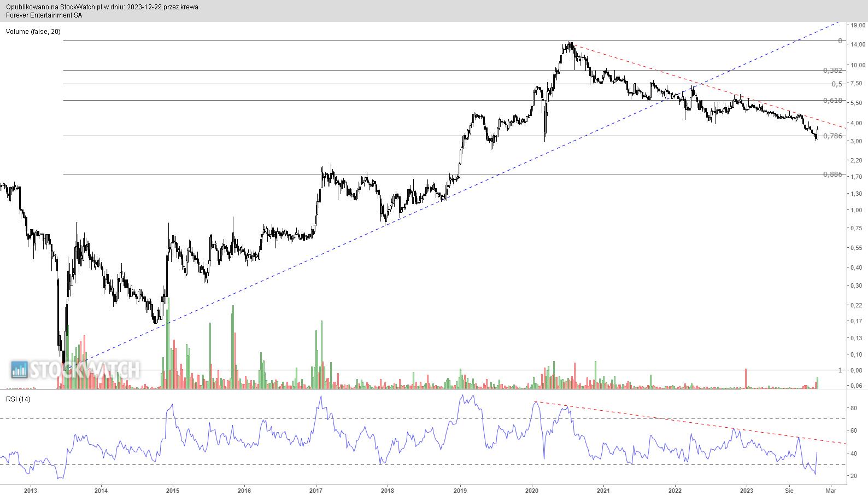The height and width of the screenshot is (495, 868).
Task: Select the 0,382 Fibonacci level label
Action: [x=832, y=71]
